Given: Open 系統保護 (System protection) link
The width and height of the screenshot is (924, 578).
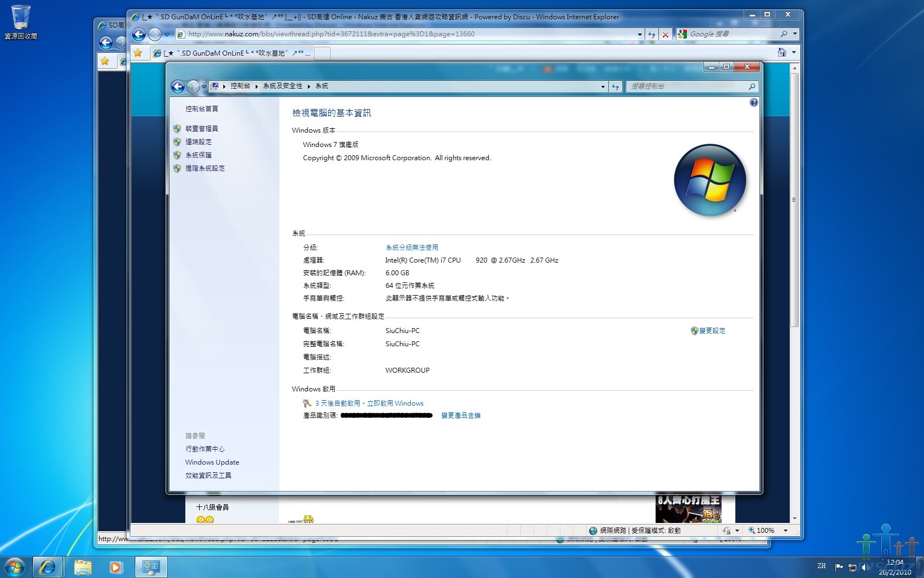Looking at the screenshot, I should pyautogui.click(x=199, y=155).
